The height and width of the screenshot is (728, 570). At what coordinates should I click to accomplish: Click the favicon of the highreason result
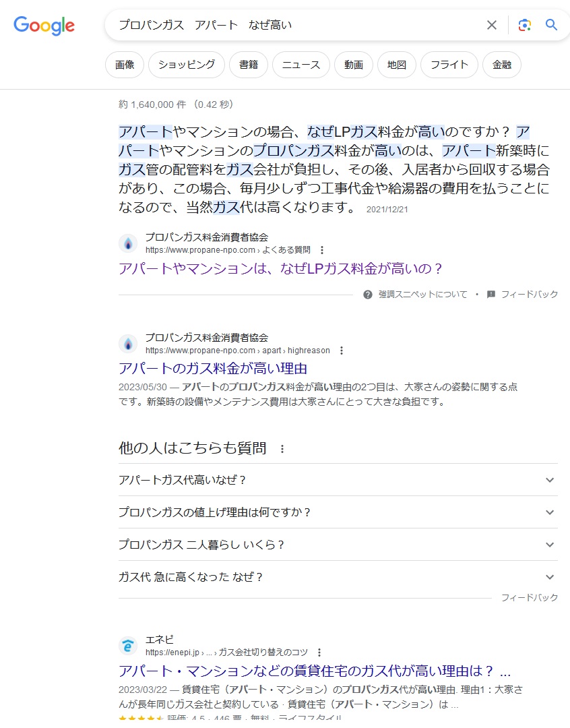click(128, 344)
